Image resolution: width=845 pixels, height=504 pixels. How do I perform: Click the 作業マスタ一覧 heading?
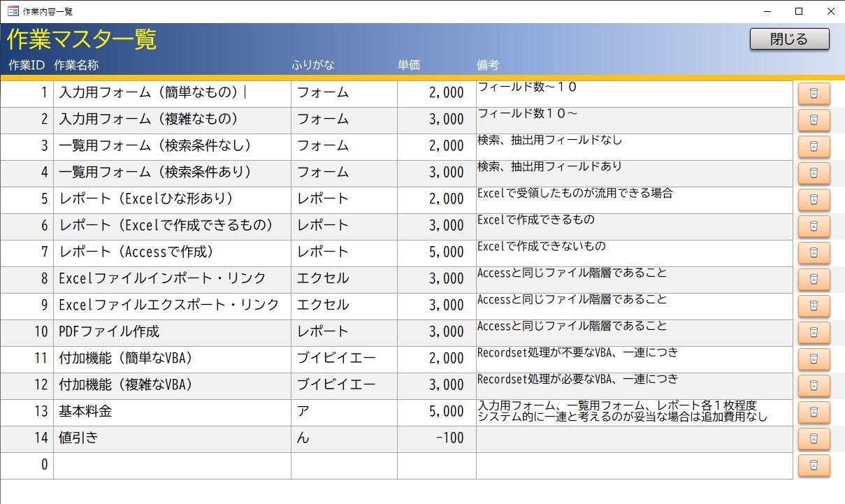[x=82, y=40]
